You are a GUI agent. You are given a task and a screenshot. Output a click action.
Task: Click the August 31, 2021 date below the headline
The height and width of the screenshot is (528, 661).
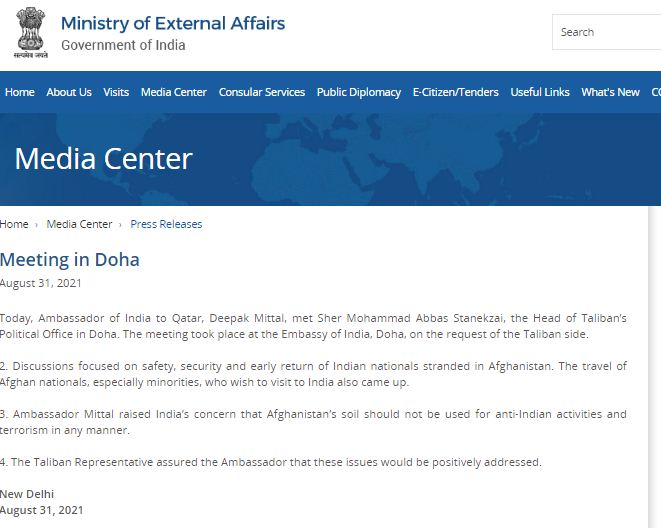click(x=40, y=283)
